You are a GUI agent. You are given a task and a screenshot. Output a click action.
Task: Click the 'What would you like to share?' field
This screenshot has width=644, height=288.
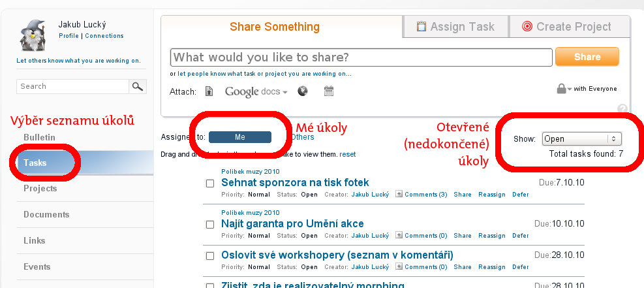point(361,57)
